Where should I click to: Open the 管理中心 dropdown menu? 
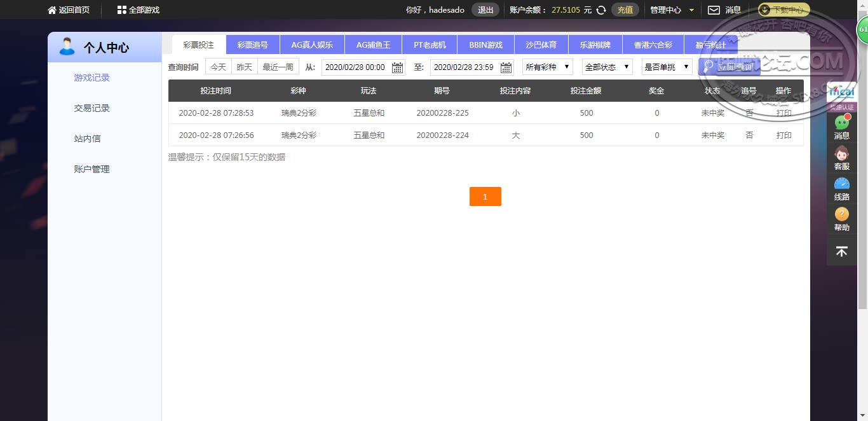coord(672,10)
